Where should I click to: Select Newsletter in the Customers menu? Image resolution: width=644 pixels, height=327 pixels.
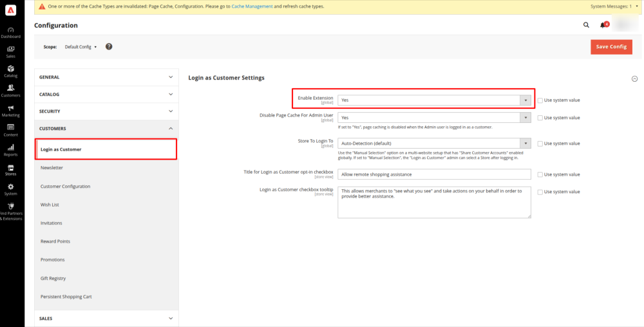click(52, 167)
